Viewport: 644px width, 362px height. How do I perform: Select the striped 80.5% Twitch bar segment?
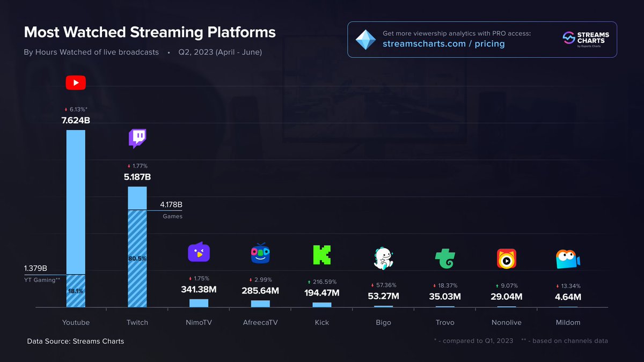click(137, 257)
